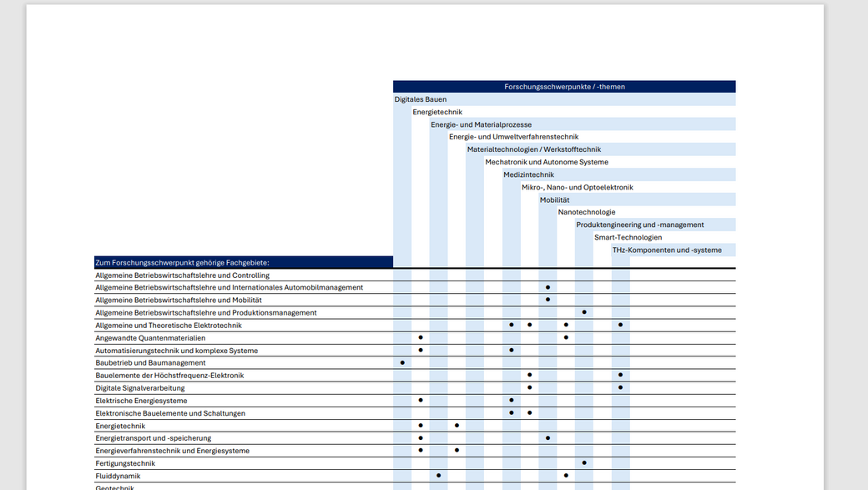Click the dot in Baubetrieb und Baumanagement row

(402, 363)
